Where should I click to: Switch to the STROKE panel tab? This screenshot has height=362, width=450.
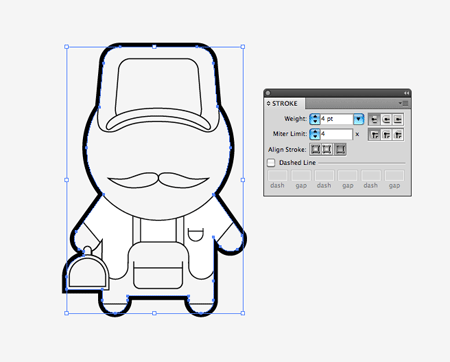coord(285,104)
